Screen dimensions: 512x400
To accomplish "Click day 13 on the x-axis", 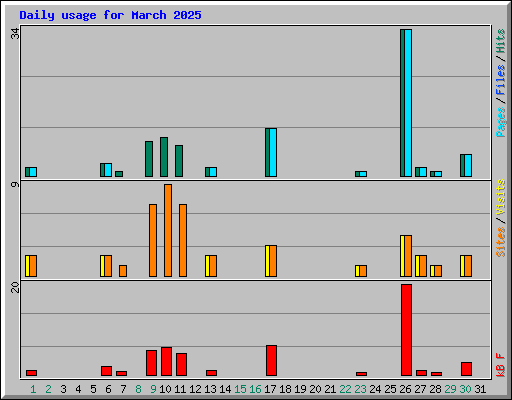I will coord(210,389).
